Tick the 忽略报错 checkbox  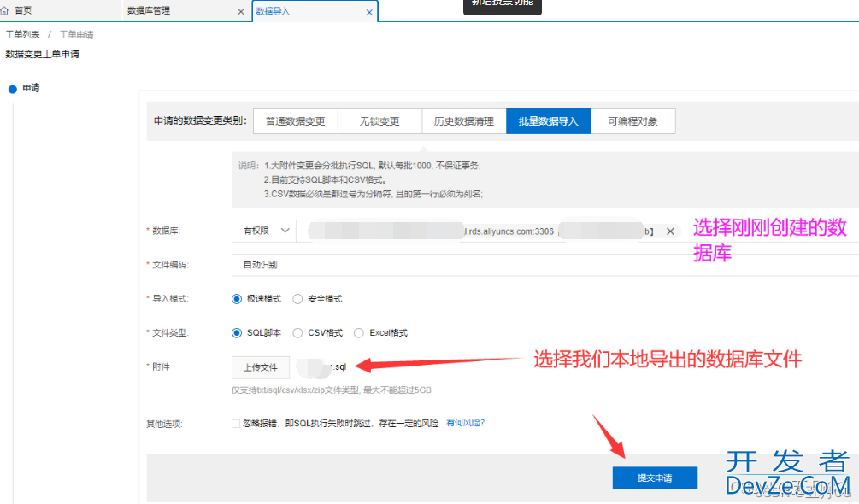(236, 424)
